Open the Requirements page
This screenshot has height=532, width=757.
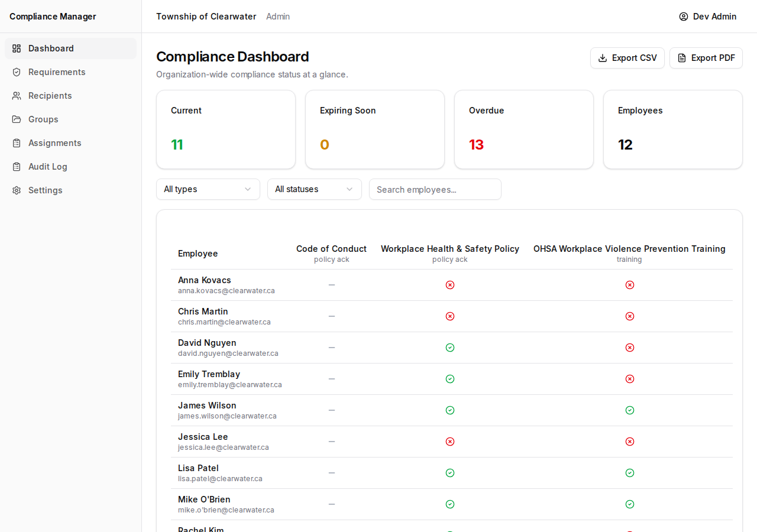tap(70, 72)
